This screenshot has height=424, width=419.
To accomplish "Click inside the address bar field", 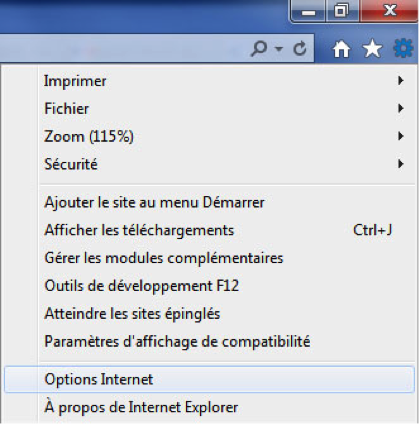I will point(123,49).
